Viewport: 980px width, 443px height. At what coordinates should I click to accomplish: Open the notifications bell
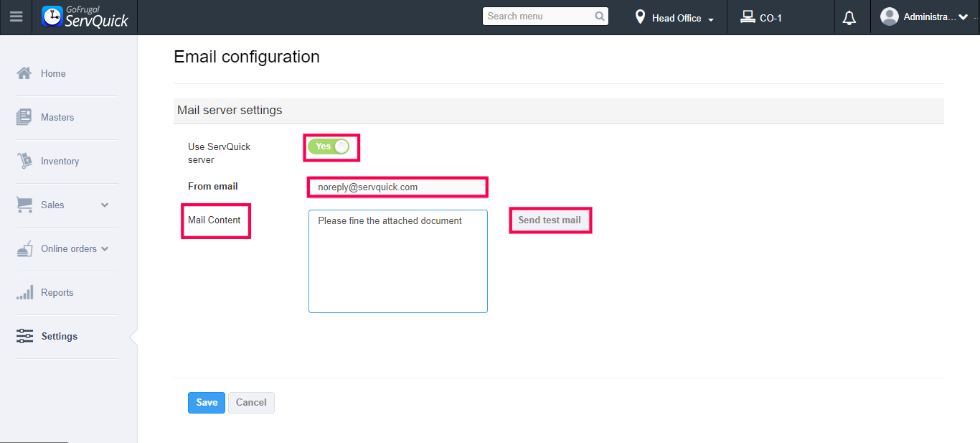pos(849,18)
